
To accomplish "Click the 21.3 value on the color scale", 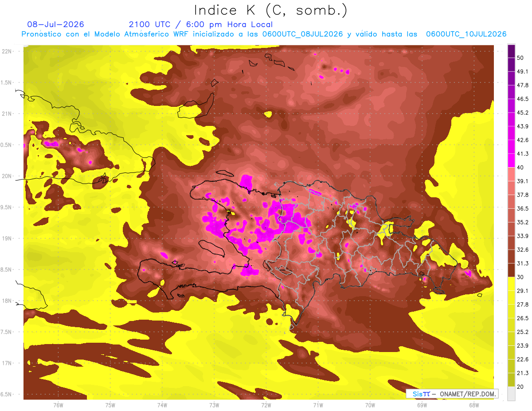I will [x=523, y=373].
